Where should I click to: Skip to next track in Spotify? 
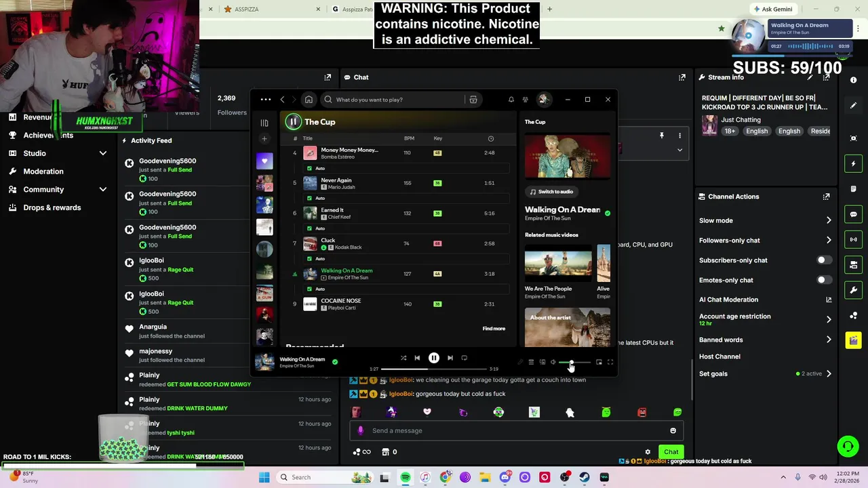[450, 358]
